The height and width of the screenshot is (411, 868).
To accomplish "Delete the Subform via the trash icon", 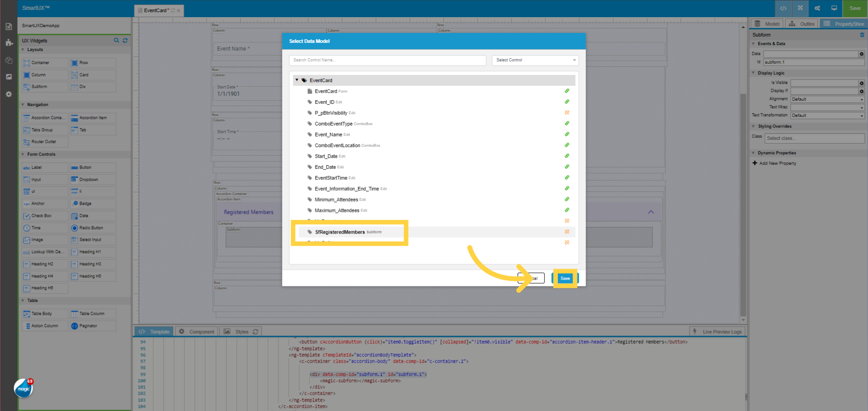I will tap(863, 35).
